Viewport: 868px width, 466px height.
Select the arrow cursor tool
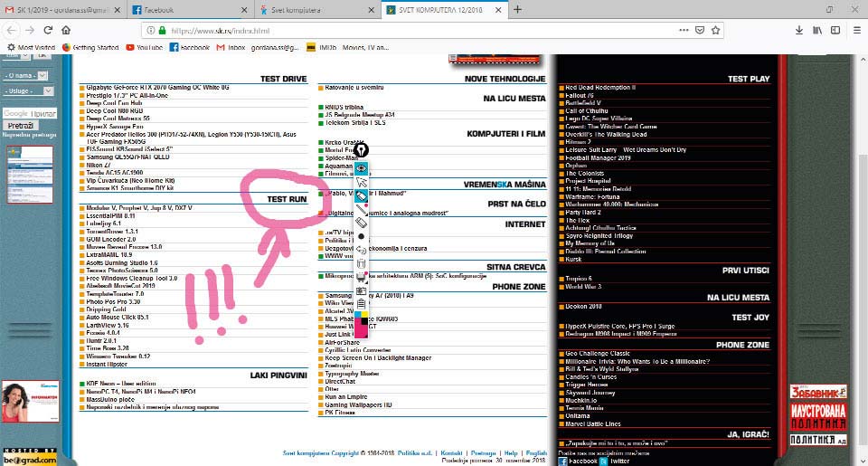tap(361, 182)
